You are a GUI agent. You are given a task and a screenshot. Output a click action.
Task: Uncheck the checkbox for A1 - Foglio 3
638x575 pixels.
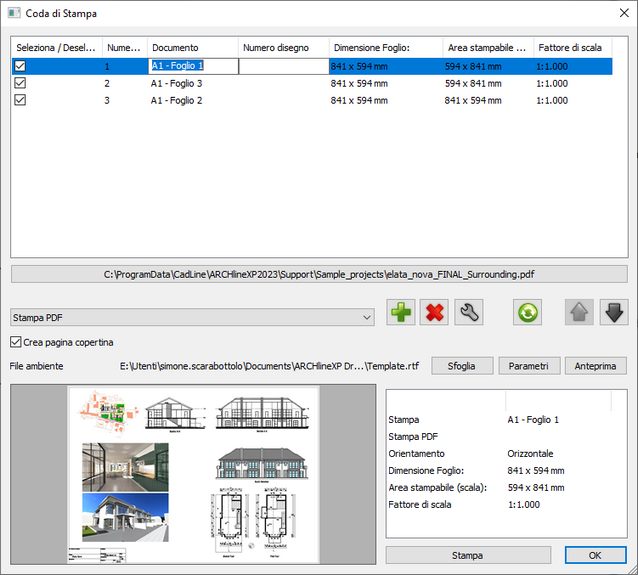pos(20,83)
